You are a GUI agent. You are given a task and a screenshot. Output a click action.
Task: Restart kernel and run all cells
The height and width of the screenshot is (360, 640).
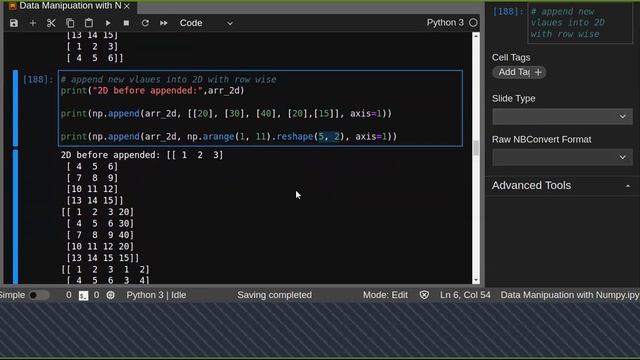(x=164, y=23)
